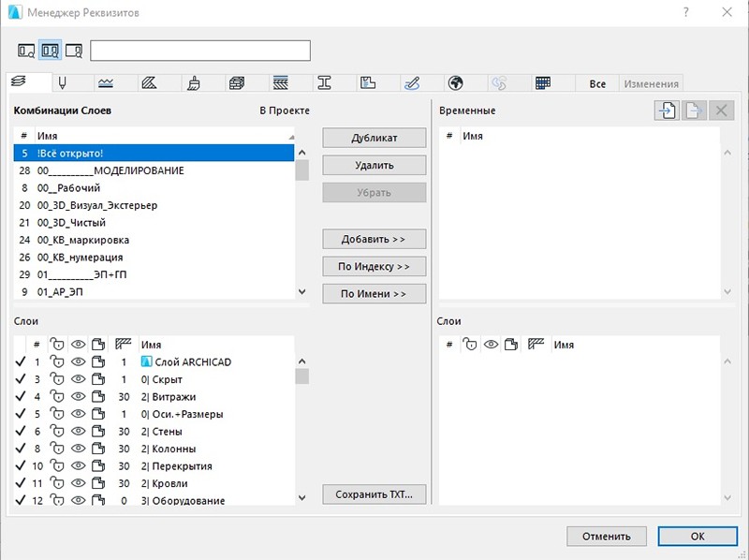Switch to the Все tab
This screenshot has height=560, width=749.
597,83
